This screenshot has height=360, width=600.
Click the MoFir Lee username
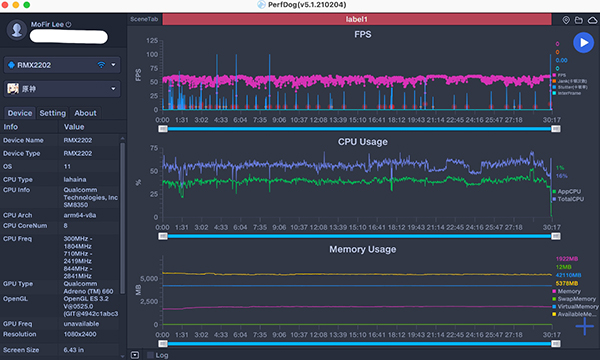[x=47, y=24]
